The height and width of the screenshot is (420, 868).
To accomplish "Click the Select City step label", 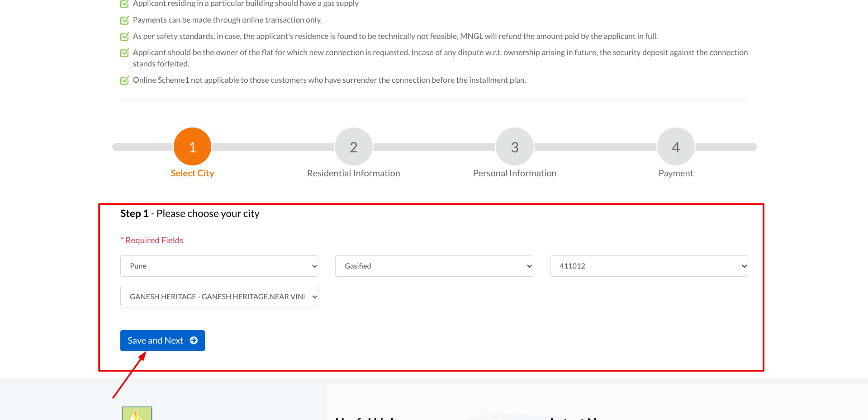I will (x=192, y=173).
